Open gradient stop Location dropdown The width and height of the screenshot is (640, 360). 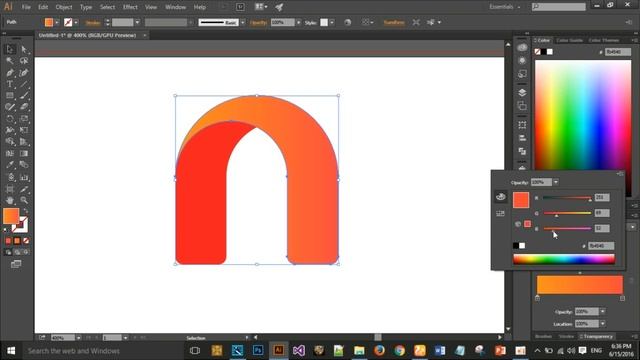coord(603,324)
